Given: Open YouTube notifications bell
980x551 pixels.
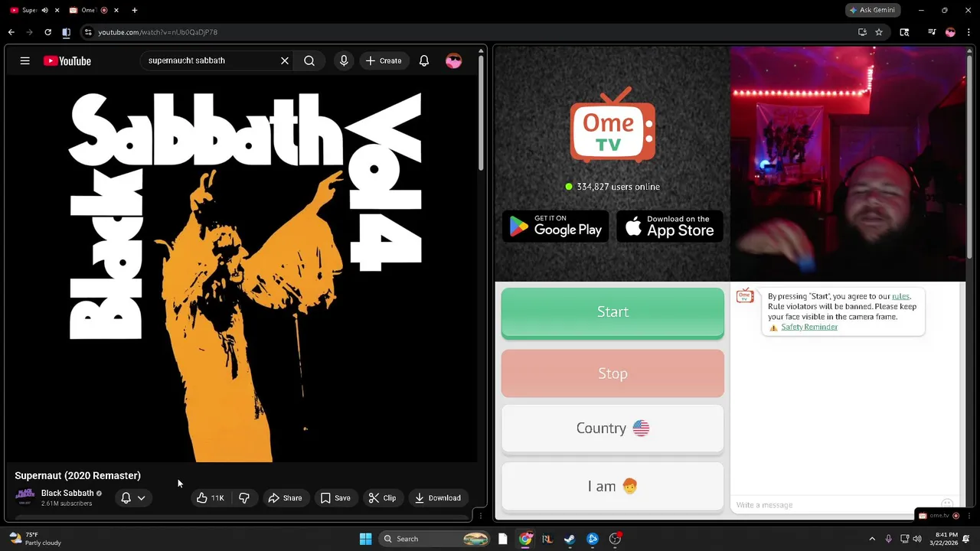Looking at the screenshot, I should point(424,60).
